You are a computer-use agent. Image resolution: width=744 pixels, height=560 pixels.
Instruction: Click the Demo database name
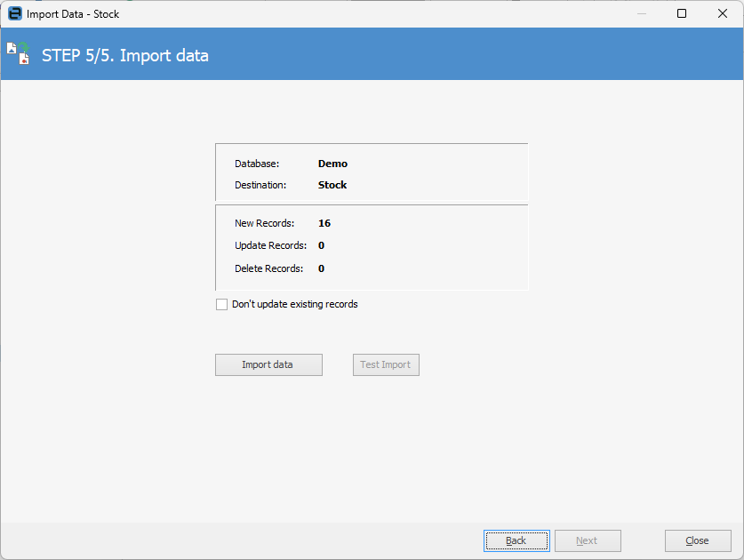[332, 164]
